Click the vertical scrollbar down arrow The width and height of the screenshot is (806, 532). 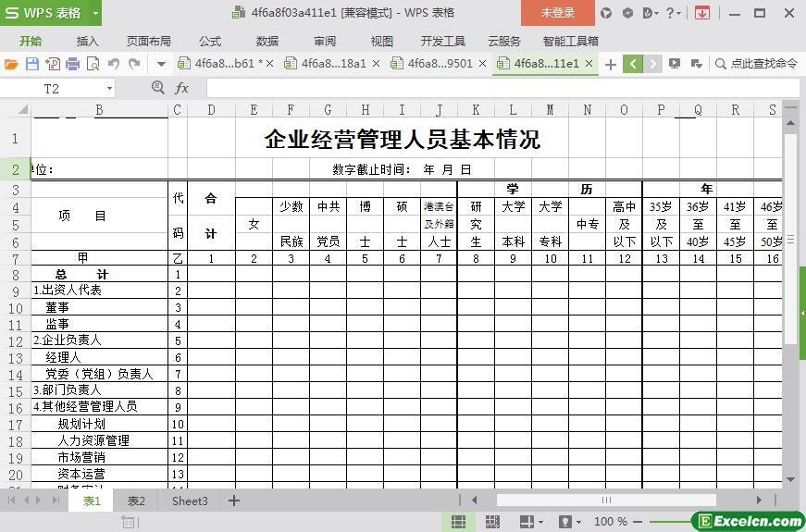click(x=790, y=480)
